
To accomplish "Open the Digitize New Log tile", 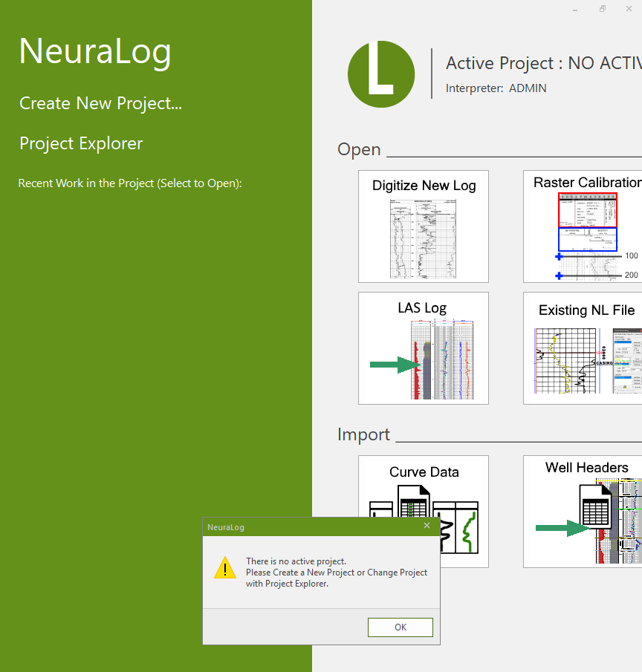I will click(424, 226).
